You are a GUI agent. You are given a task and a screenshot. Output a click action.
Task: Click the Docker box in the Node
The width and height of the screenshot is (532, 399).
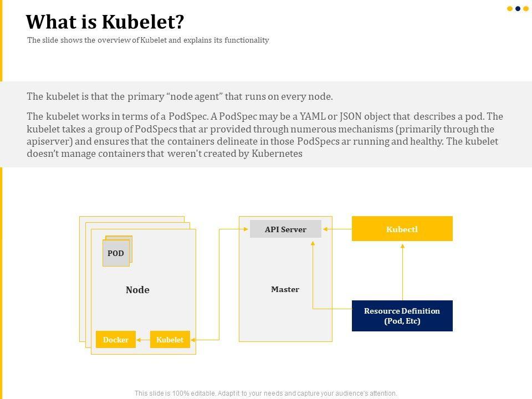(116, 340)
